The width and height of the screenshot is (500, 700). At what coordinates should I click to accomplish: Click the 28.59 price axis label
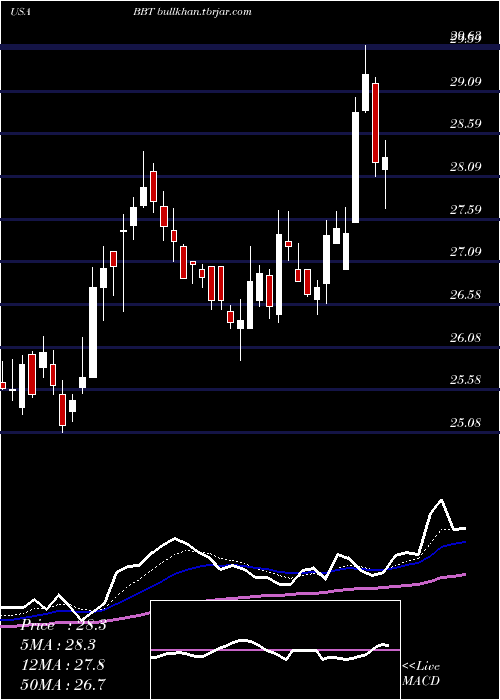click(465, 124)
